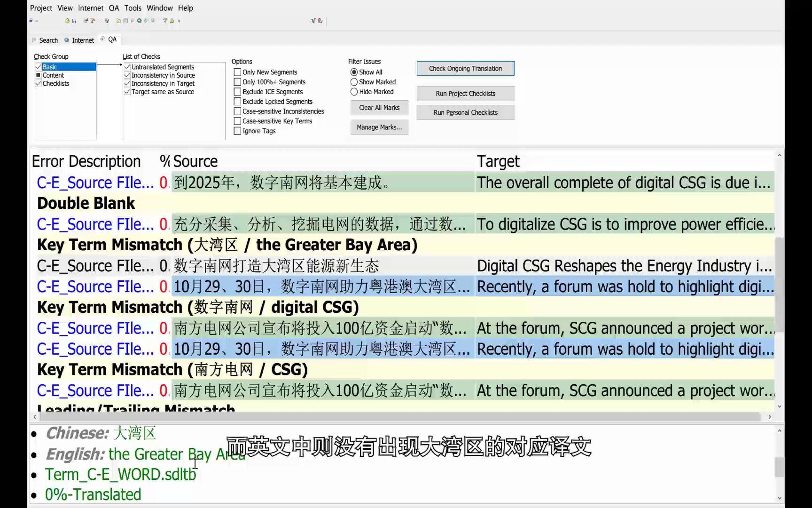Check the Ignore Tags option
812x508 pixels.
click(237, 131)
